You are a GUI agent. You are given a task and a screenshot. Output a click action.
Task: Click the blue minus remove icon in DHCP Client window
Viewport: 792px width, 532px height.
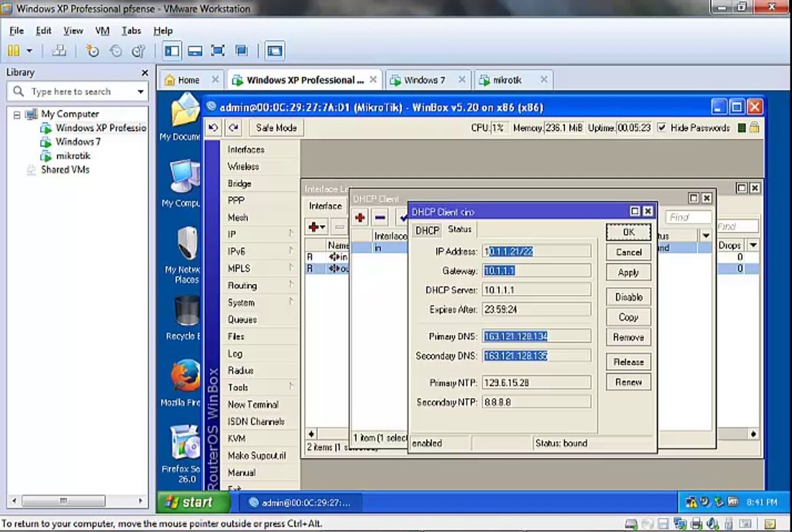tap(380, 217)
